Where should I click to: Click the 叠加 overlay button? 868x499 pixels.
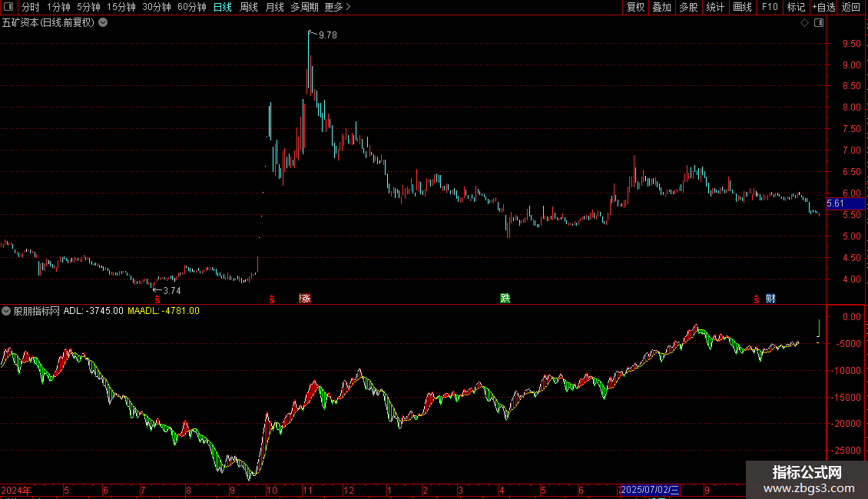click(662, 7)
